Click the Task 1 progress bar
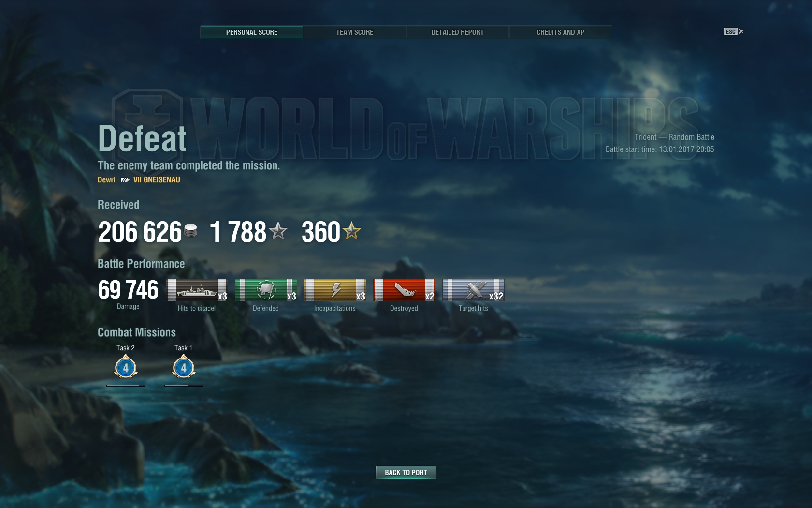 [x=184, y=386]
